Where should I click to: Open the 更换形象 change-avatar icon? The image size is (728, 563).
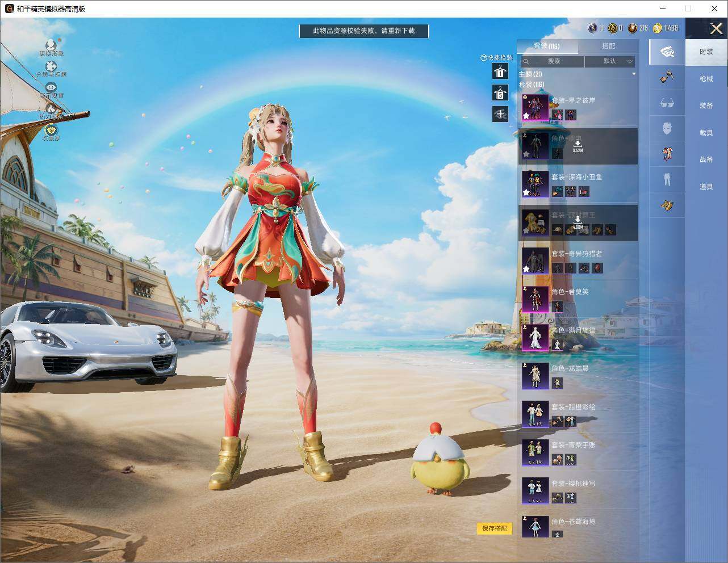[51, 45]
